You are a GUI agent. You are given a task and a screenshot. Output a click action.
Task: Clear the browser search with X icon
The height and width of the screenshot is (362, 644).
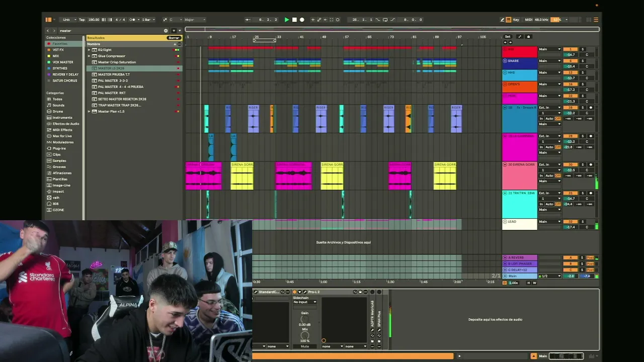tap(166, 31)
